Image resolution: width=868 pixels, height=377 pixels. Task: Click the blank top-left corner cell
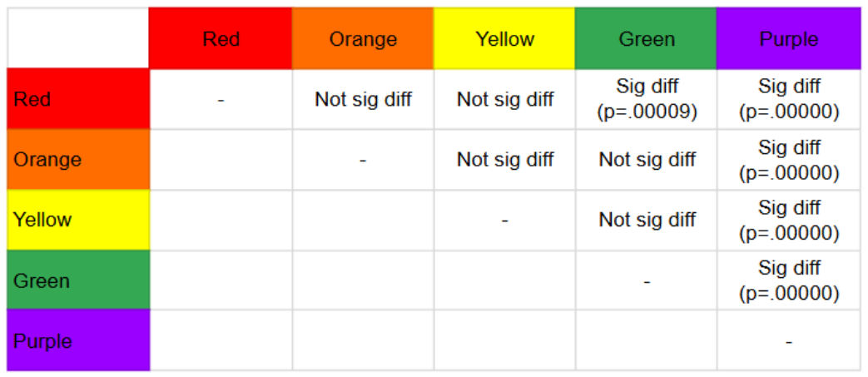tap(78, 38)
